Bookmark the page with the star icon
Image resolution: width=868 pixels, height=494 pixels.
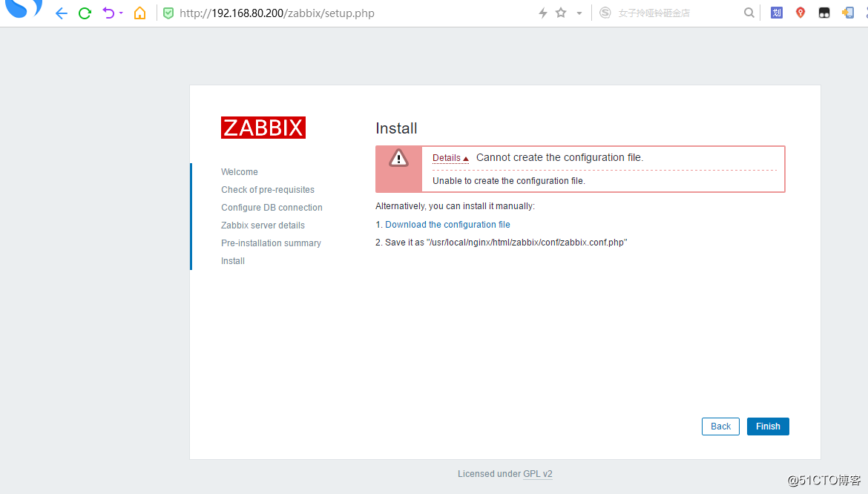point(561,13)
